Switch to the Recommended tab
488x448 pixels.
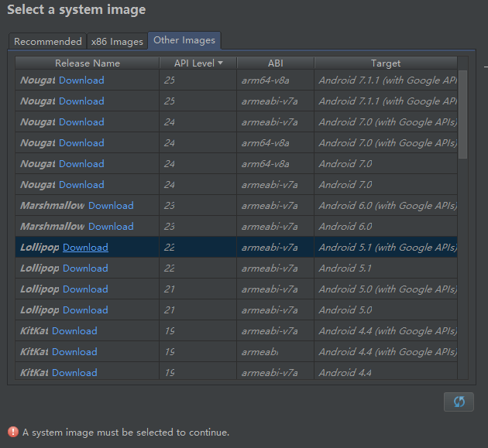47,41
